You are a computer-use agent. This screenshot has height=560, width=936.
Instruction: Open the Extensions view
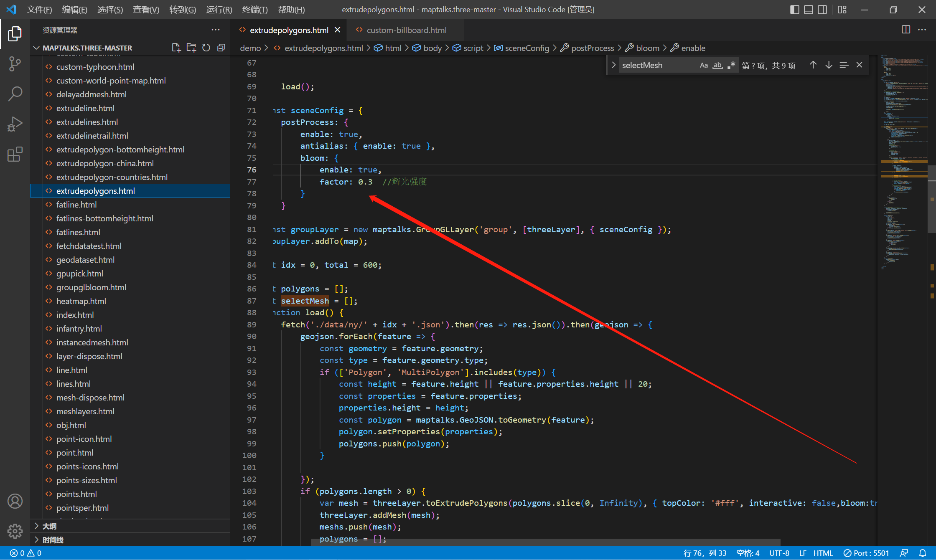coord(15,154)
